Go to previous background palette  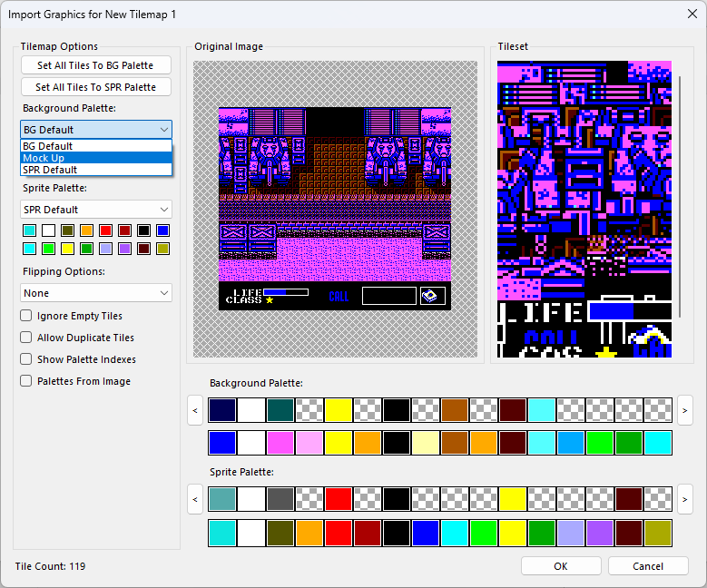click(x=195, y=410)
